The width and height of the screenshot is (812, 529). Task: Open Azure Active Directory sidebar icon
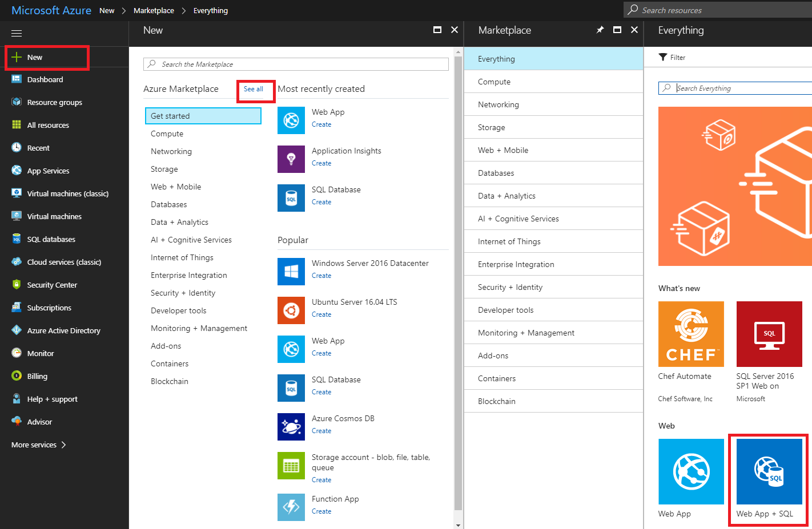pyautogui.click(x=17, y=330)
